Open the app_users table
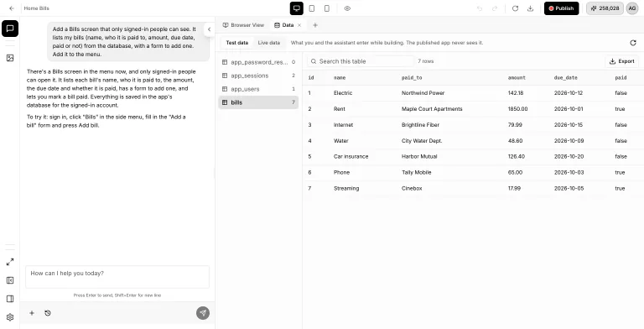 tap(258, 89)
